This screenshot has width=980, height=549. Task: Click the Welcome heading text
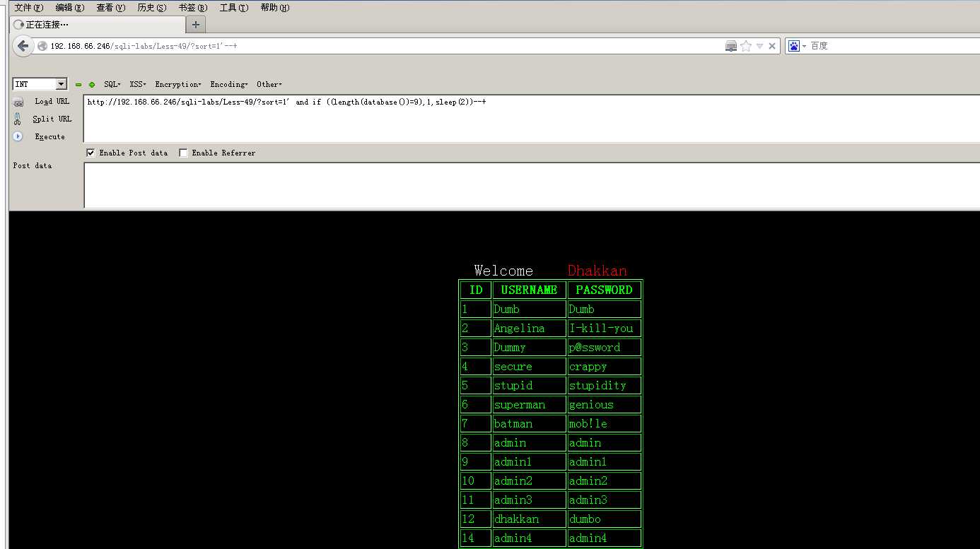(x=503, y=271)
